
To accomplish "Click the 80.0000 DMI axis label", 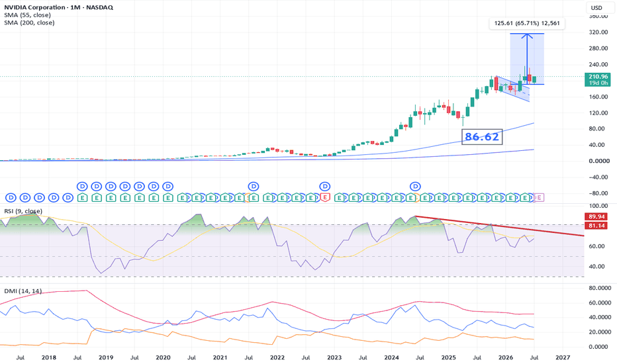I will pos(600,288).
